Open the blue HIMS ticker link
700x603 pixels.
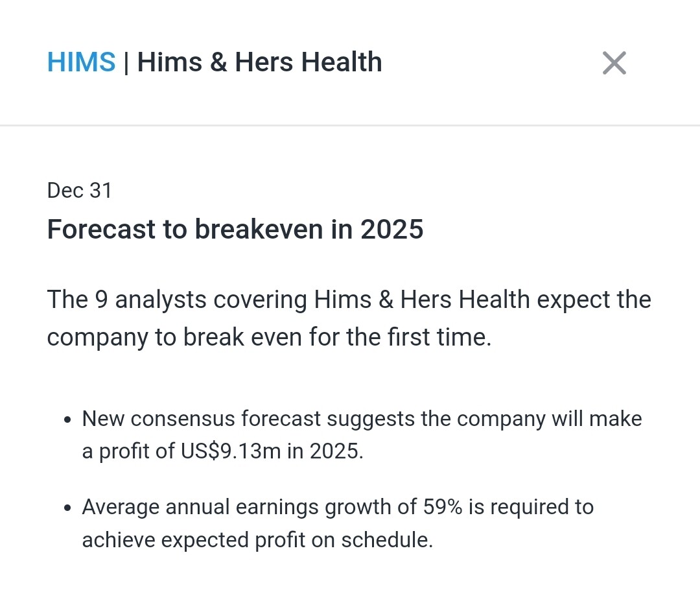point(81,63)
